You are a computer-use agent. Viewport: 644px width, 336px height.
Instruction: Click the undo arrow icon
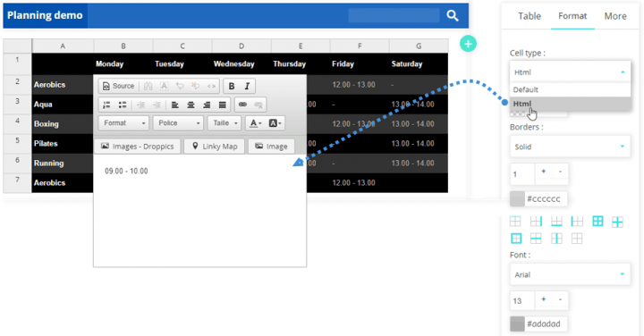[180, 86]
